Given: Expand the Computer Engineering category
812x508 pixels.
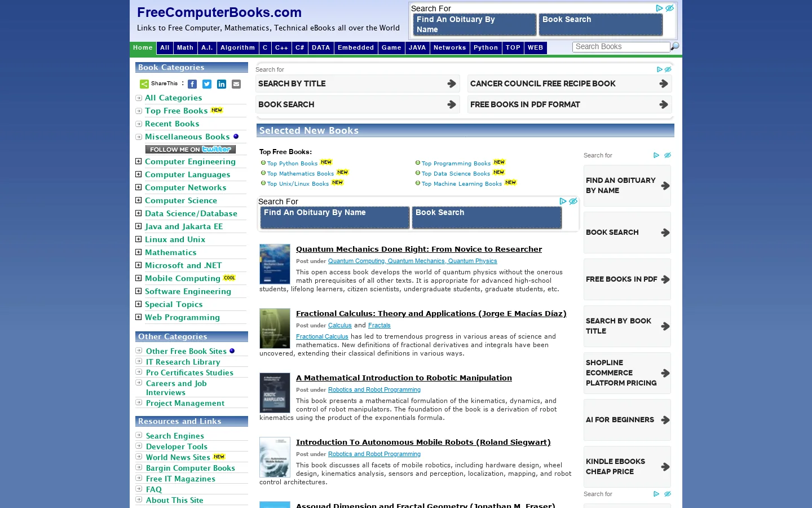Looking at the screenshot, I should (x=138, y=161).
